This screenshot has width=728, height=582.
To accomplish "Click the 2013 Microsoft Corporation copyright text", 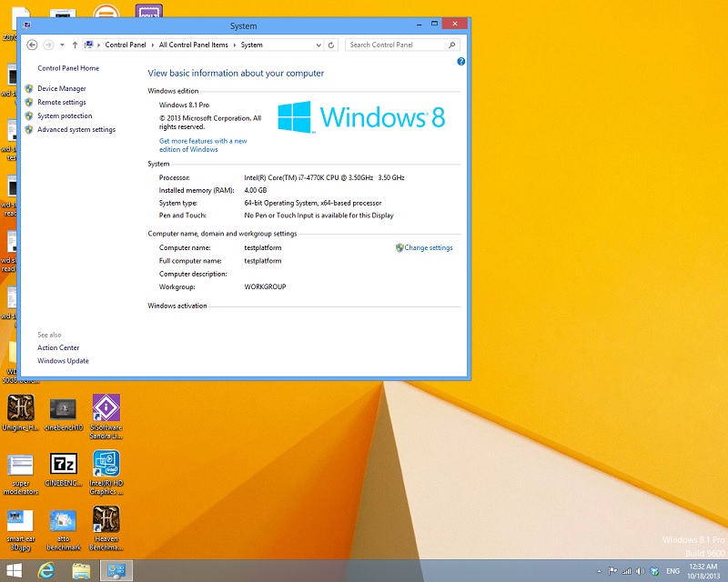I will [x=210, y=123].
